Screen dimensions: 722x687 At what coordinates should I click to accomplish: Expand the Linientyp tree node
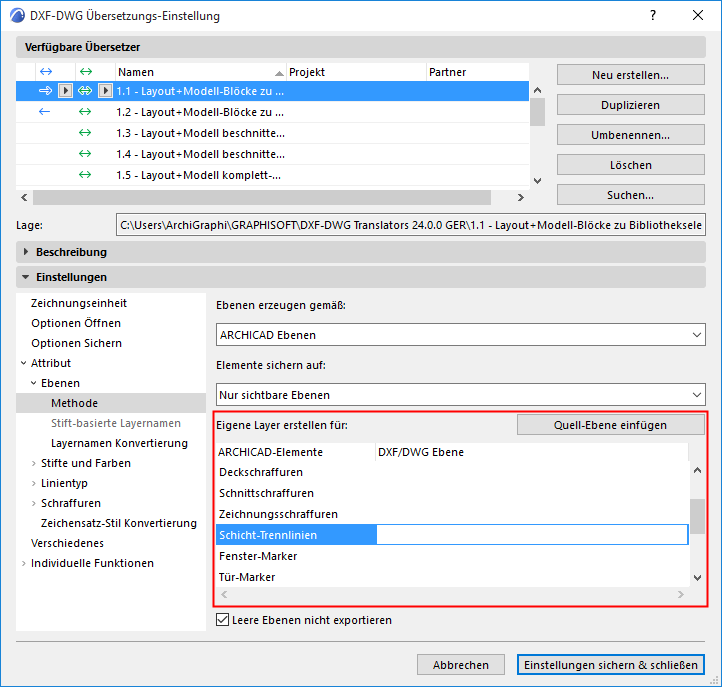(34, 483)
